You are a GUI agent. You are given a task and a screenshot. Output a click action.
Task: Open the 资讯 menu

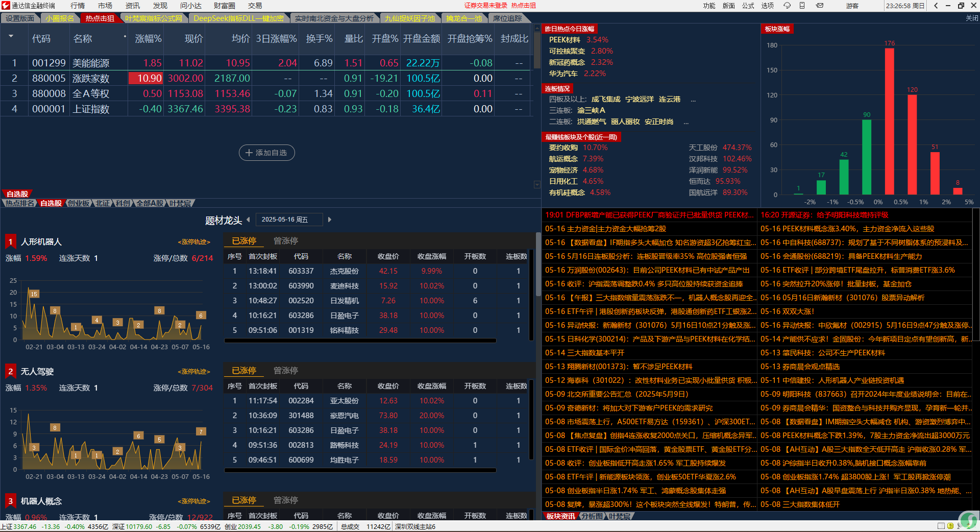(133, 6)
